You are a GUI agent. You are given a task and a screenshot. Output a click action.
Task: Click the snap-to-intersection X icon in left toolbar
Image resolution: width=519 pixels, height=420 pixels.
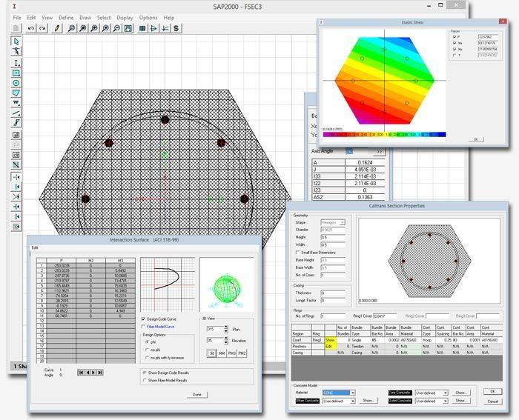tap(16, 197)
